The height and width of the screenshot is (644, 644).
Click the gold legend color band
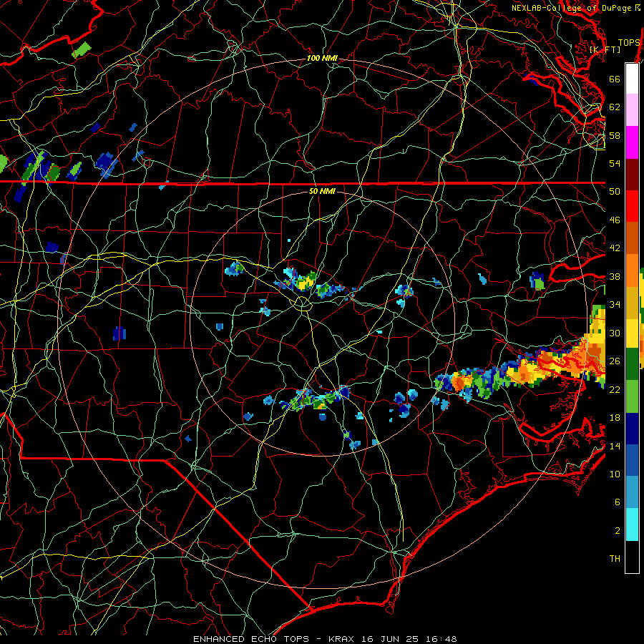(x=632, y=302)
